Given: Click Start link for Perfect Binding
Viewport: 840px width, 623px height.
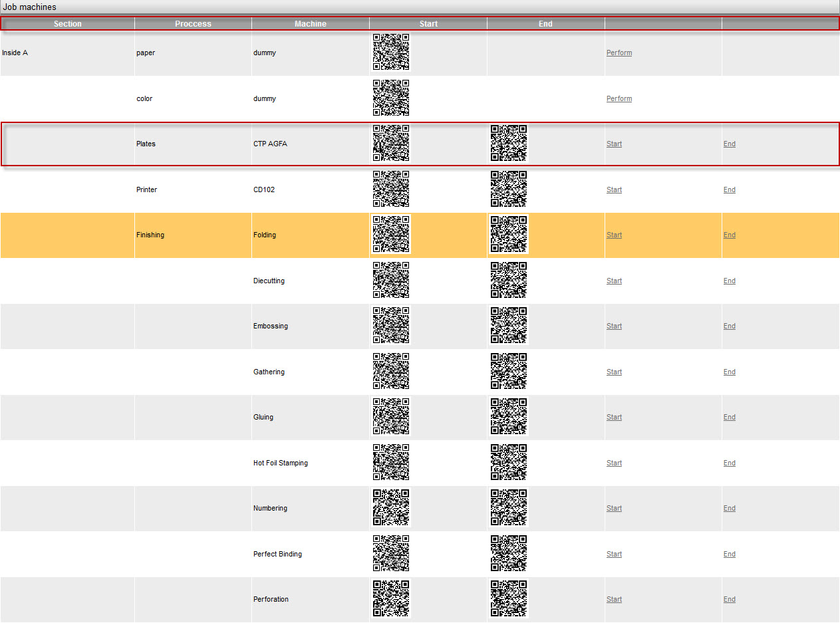Looking at the screenshot, I should click(614, 554).
